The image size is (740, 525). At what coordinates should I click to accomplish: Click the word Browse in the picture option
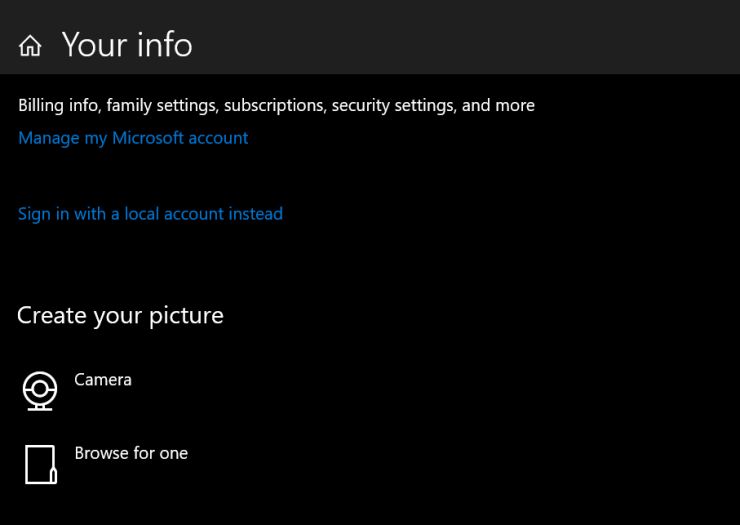[x=101, y=453]
